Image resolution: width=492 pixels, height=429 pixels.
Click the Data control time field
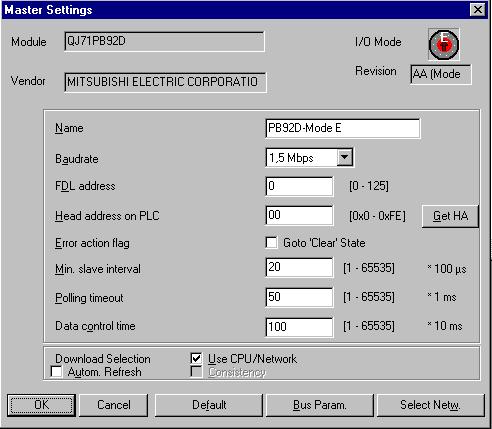299,327
